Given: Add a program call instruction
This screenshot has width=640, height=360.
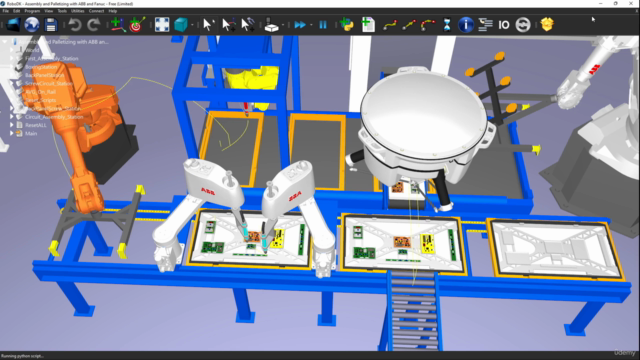Looking at the screenshot, I should tap(485, 25).
